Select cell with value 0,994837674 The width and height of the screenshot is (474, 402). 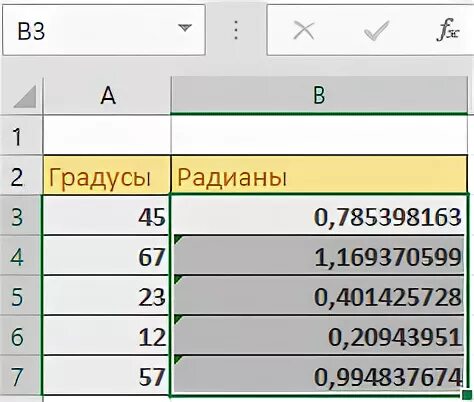coord(319,376)
